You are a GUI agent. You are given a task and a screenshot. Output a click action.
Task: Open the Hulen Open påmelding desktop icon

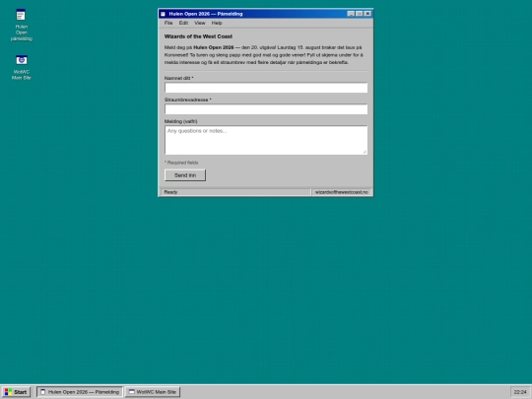click(x=21, y=25)
